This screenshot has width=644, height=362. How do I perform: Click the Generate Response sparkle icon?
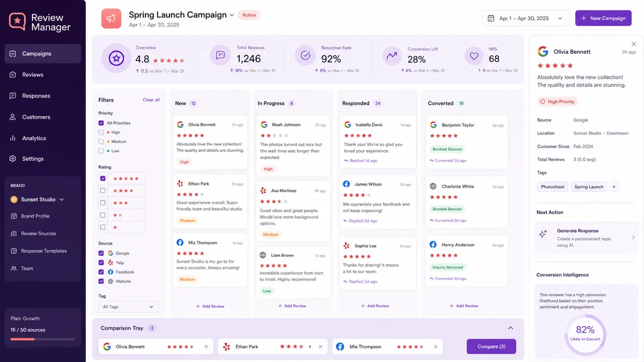[543, 234]
